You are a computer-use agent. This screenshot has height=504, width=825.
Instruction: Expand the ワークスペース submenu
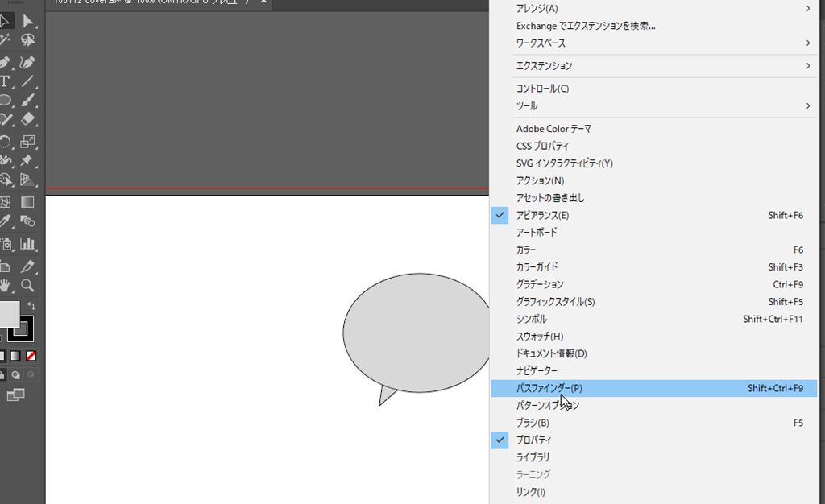(541, 43)
